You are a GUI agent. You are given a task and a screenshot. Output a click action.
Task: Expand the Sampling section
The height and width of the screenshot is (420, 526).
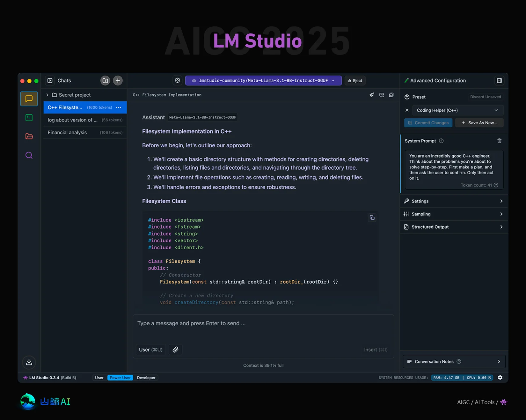coord(454,214)
